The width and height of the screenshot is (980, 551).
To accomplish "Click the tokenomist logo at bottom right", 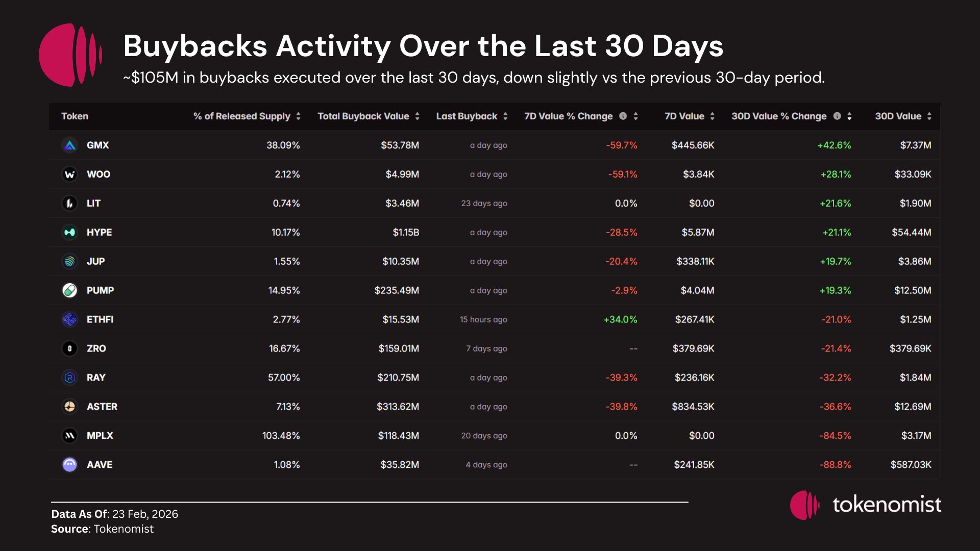I will [x=866, y=505].
